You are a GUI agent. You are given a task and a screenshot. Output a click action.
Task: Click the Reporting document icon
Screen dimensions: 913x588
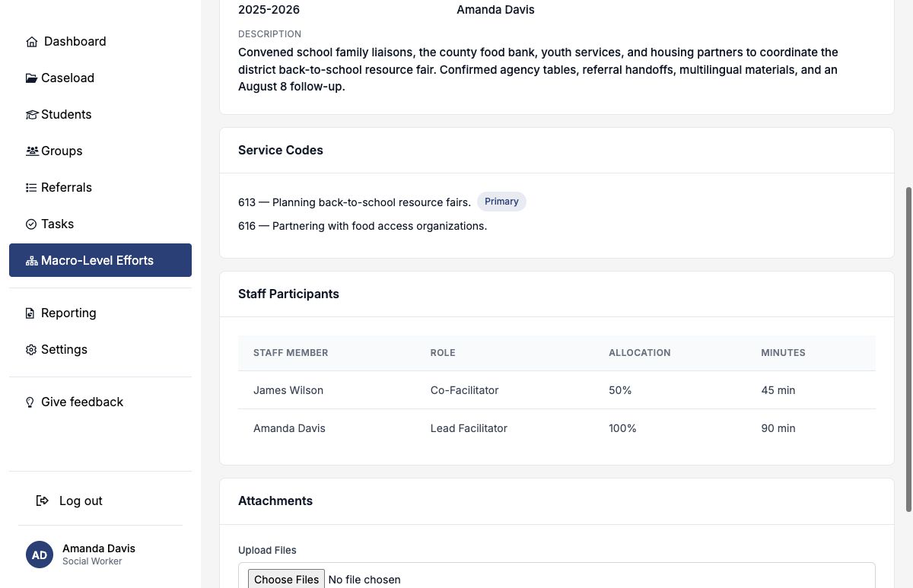(30, 313)
